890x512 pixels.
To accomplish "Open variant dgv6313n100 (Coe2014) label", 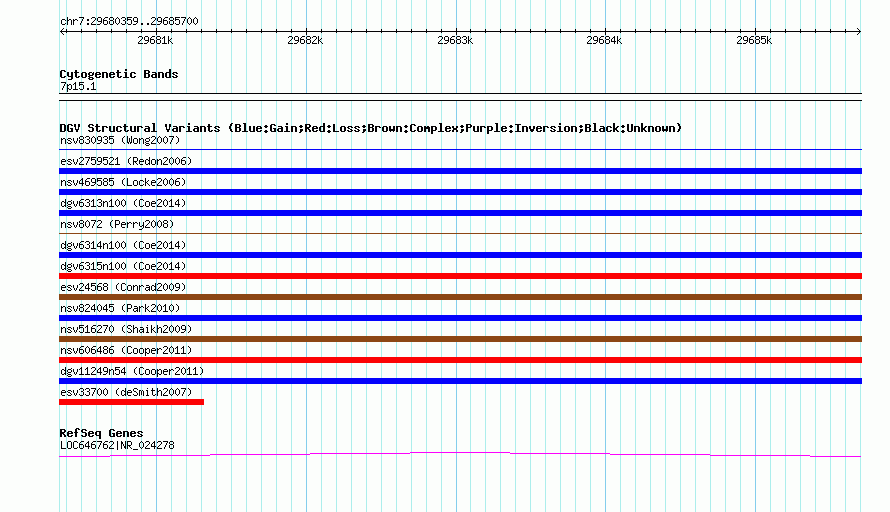I will point(123,203).
